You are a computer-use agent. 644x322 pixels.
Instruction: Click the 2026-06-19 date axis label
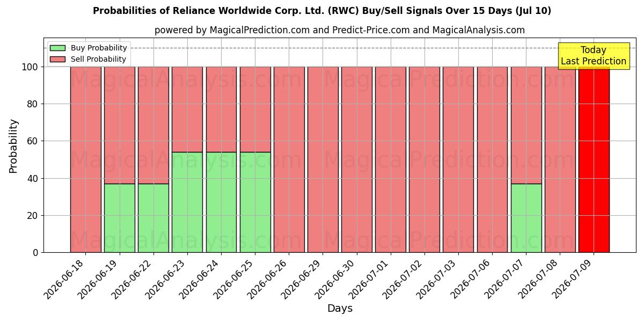click(99, 278)
